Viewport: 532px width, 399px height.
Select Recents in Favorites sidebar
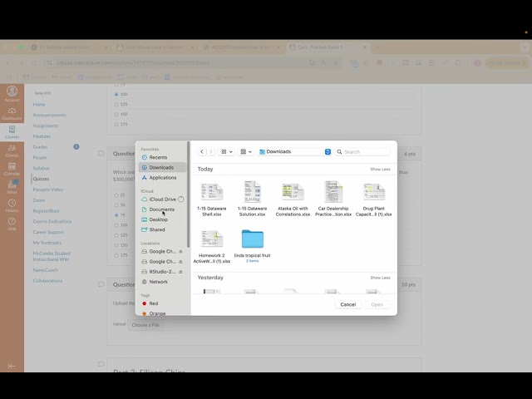pyautogui.click(x=158, y=157)
